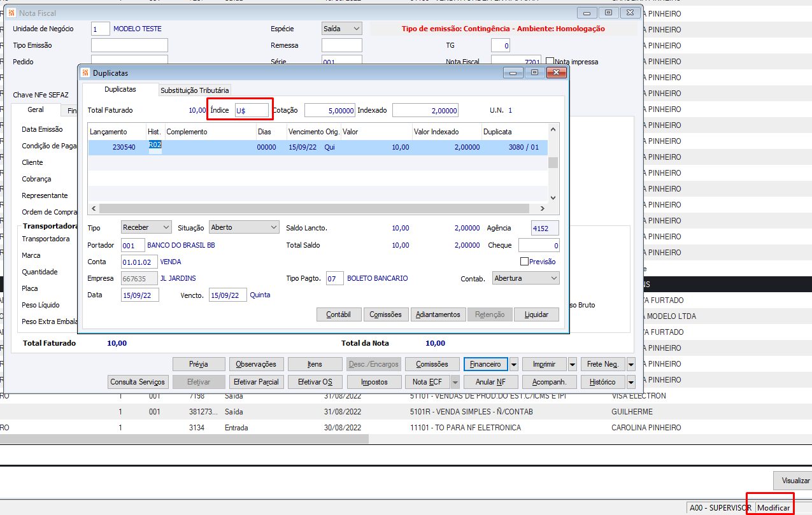Screen dimensions: 812x515
Task: Open the Tipo Receber dropdown
Action: click(x=146, y=227)
